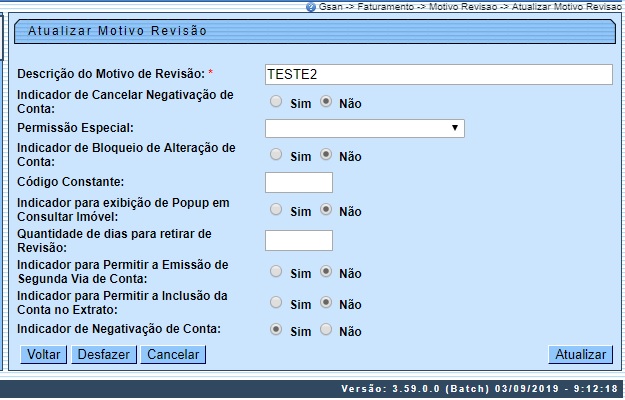Select Sim for Bloqueio de Alteração de Conta
625x400 pixels.
276,155
